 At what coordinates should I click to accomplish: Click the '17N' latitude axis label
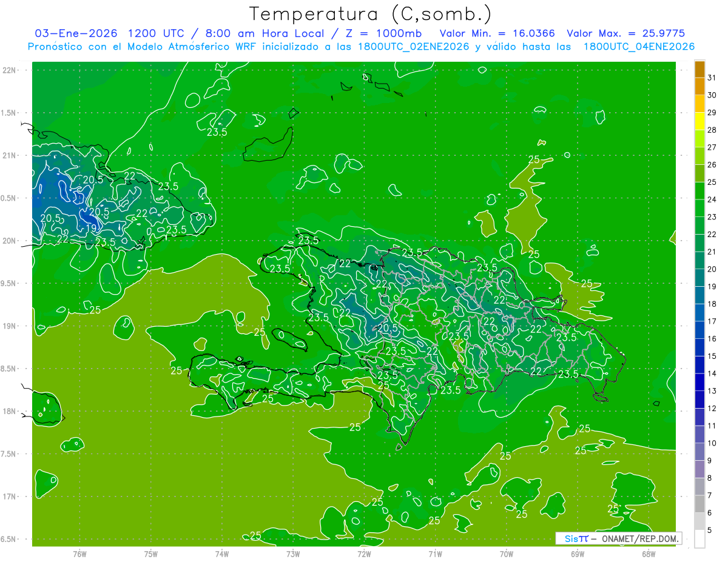coord(9,497)
